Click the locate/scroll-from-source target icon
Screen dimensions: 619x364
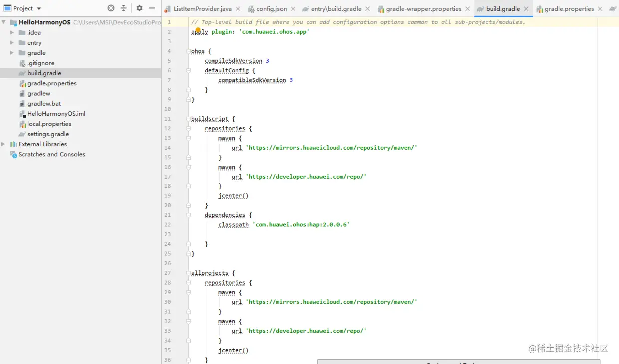pos(111,8)
